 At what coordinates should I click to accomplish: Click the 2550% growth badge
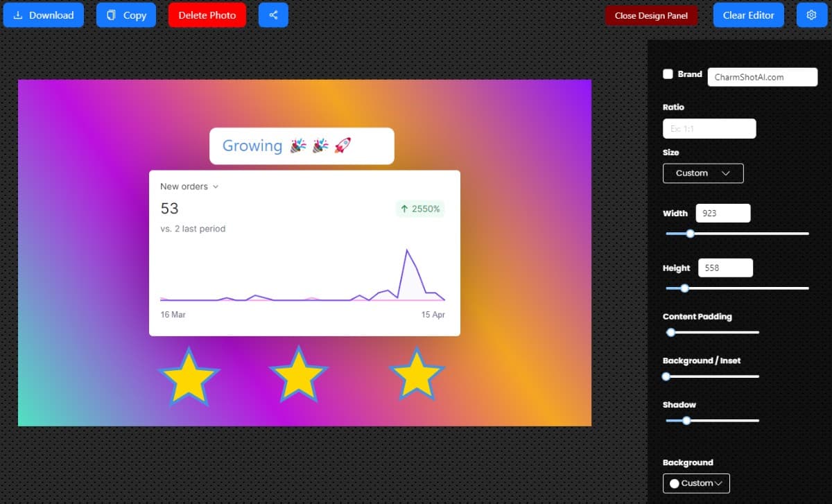coord(420,209)
